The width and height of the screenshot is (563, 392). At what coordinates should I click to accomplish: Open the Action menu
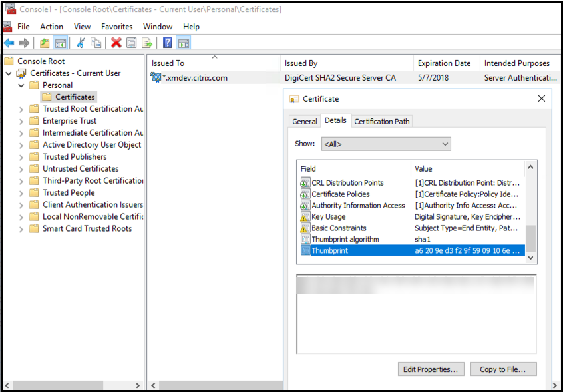pyautogui.click(x=51, y=27)
